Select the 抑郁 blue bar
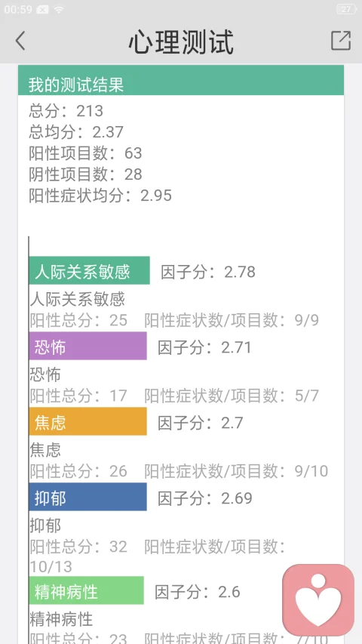This screenshot has height=644, width=362. (87, 497)
